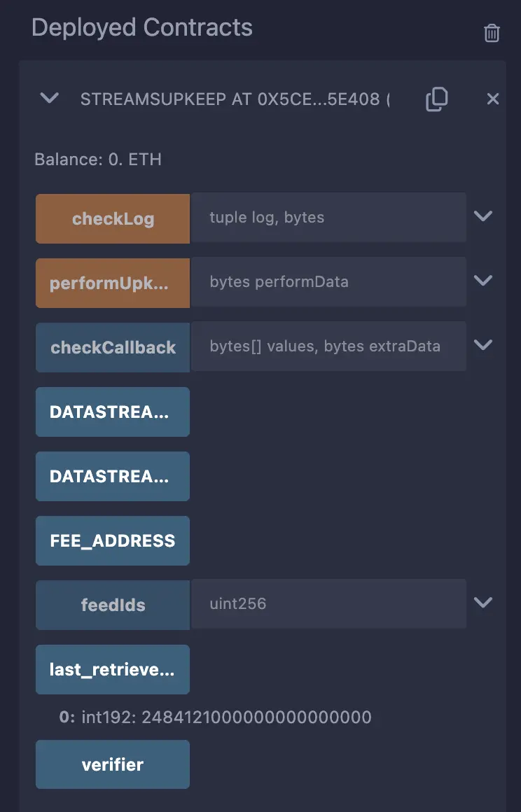The image size is (521, 812).
Task: Collapse the StreamsUpkeep contract panel
Action: [48, 99]
